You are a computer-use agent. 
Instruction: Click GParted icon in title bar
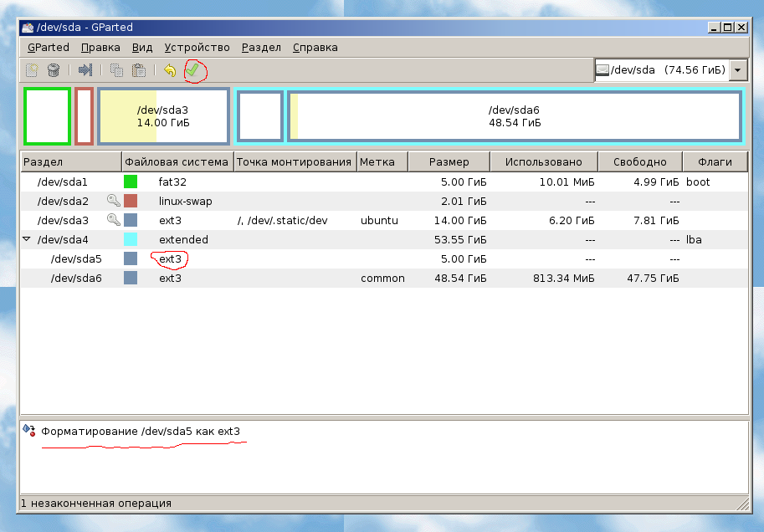tap(28, 28)
